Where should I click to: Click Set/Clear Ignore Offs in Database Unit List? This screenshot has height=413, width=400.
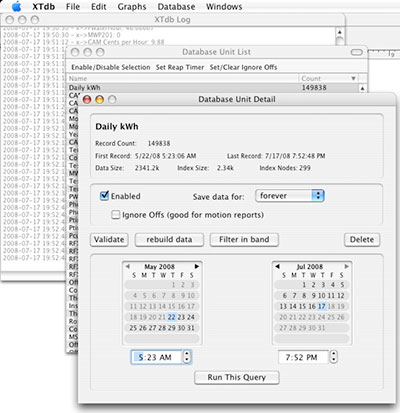coord(243,67)
